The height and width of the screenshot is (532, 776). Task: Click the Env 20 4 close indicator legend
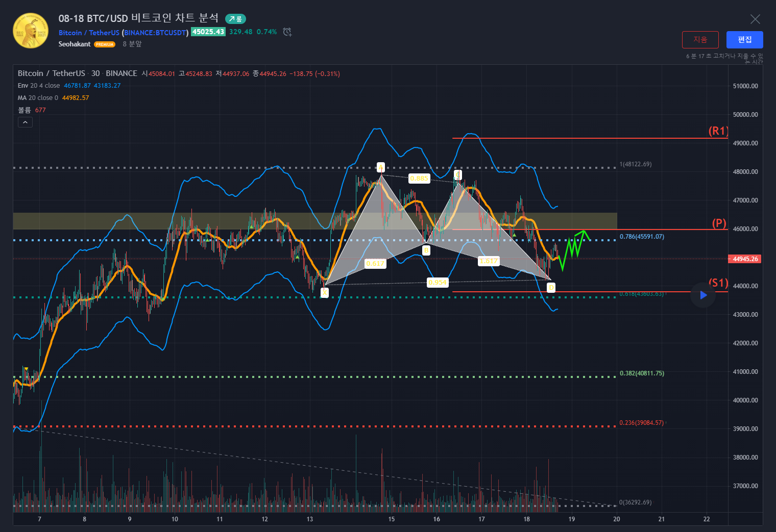pos(39,86)
